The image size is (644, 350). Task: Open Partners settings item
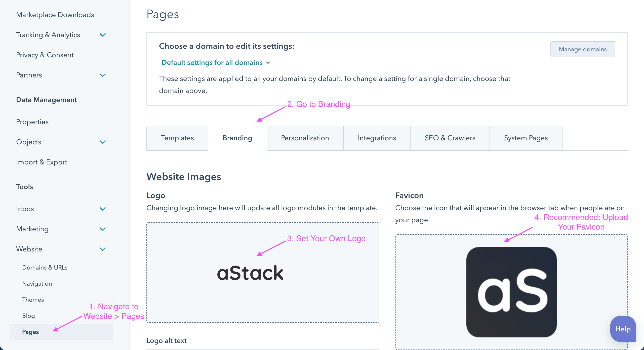tap(29, 75)
